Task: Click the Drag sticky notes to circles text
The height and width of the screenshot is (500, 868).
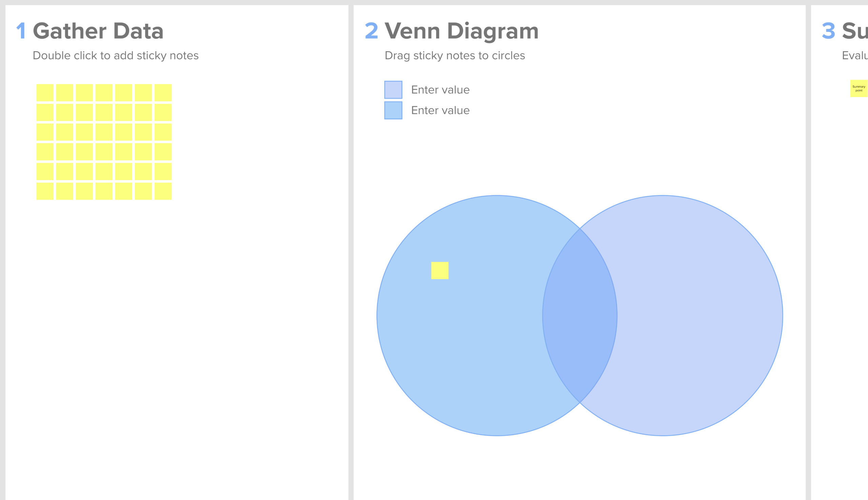Action: 455,55
